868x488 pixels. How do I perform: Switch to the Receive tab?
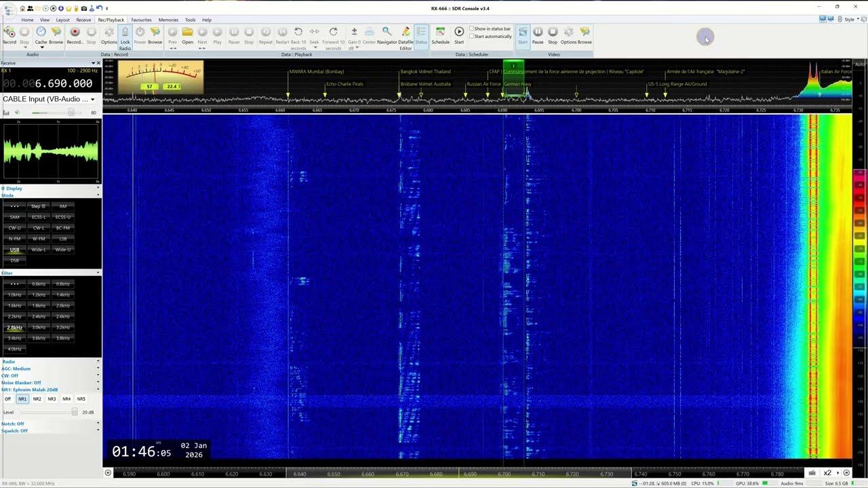click(83, 20)
